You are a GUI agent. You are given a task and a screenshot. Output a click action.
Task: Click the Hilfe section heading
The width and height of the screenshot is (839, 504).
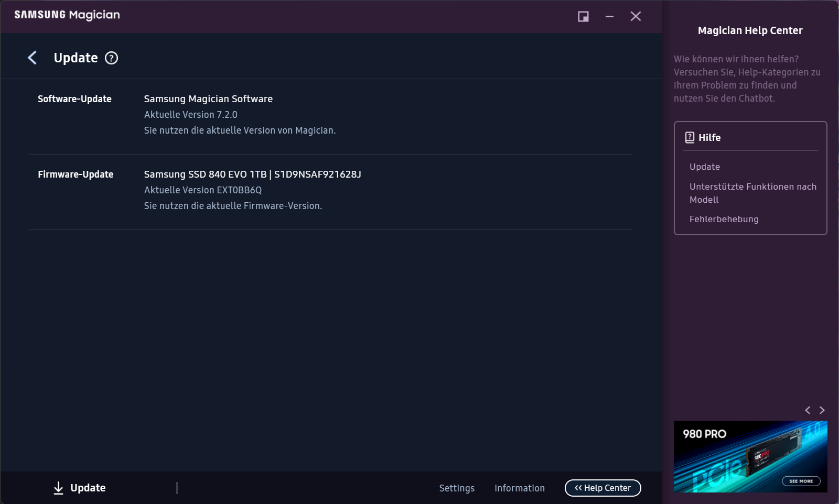click(709, 137)
